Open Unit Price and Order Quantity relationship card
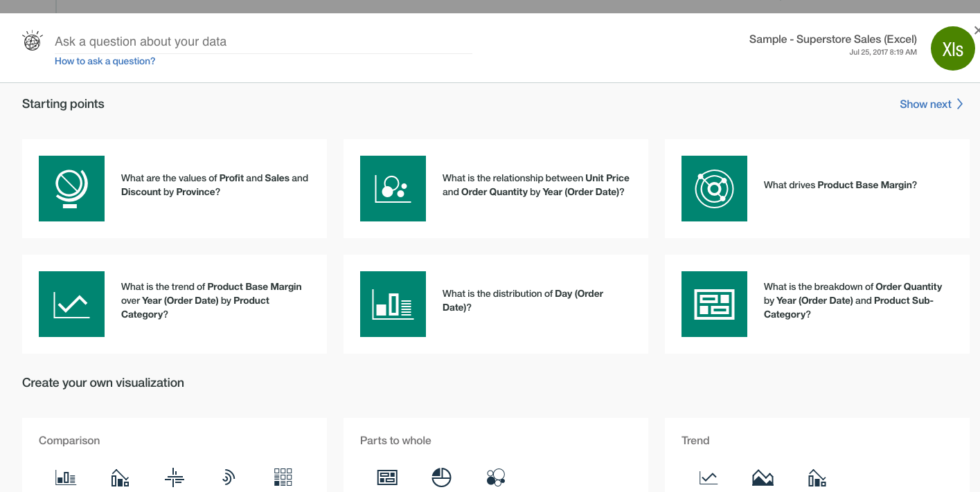 click(496, 188)
